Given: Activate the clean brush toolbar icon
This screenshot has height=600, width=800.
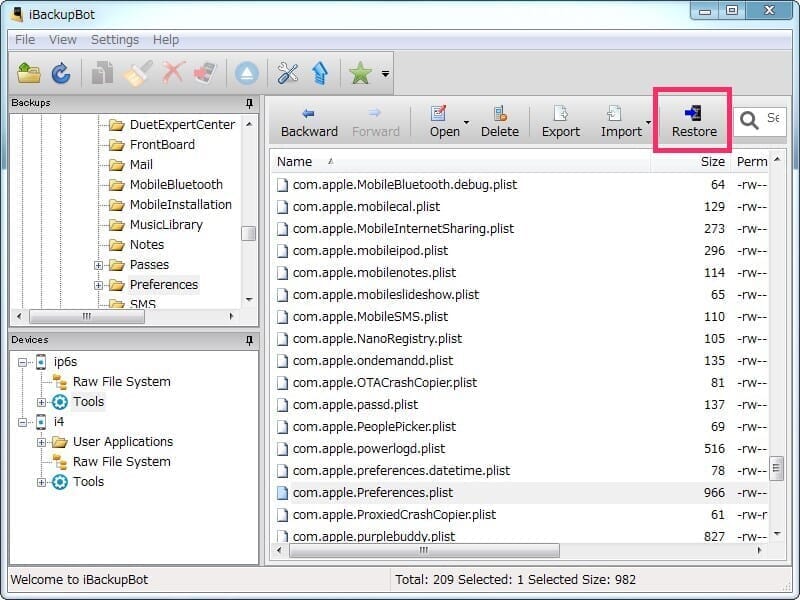Looking at the screenshot, I should pyautogui.click(x=137, y=72).
